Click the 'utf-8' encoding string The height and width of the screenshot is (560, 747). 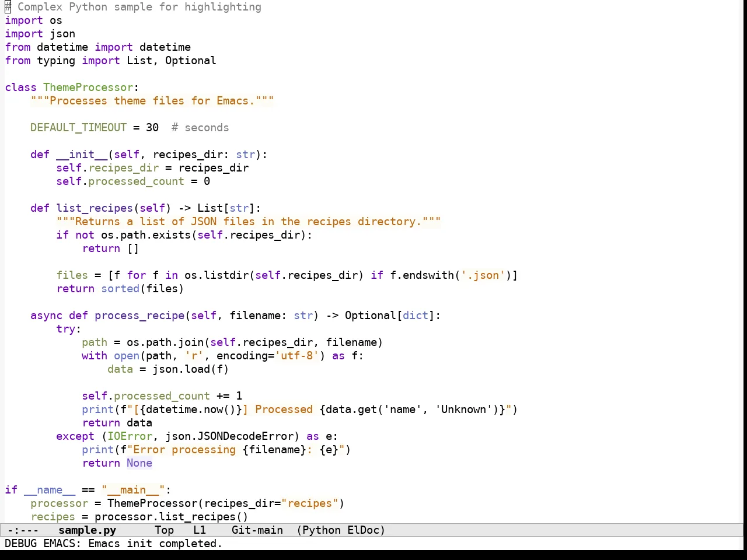pyautogui.click(x=296, y=356)
